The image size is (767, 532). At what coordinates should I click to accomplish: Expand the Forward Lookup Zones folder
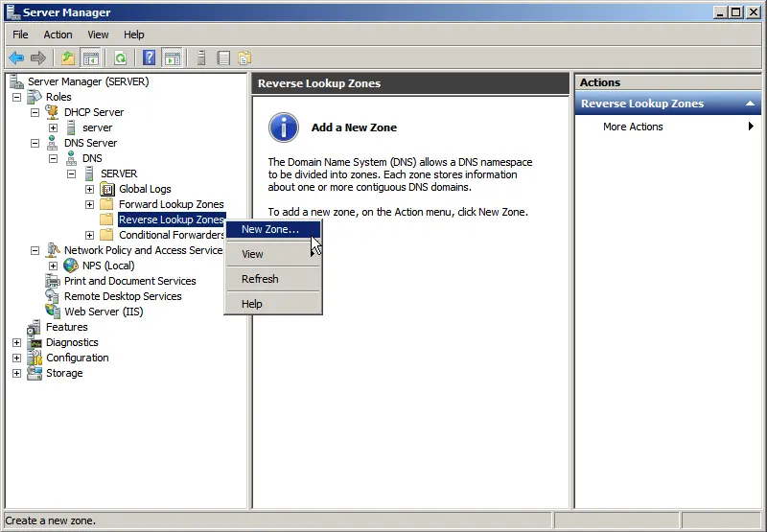coord(89,204)
